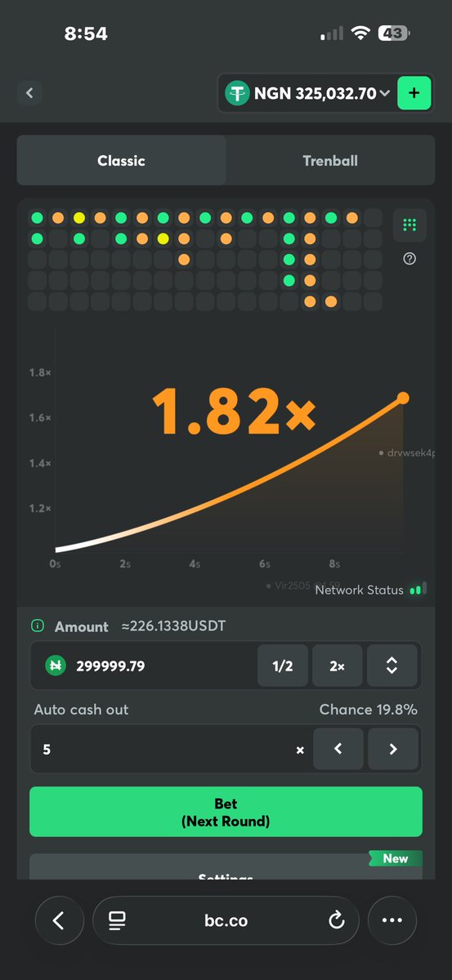Screen dimensions: 452x980
Task: Click the Chance 19.8% text
Action: point(369,710)
